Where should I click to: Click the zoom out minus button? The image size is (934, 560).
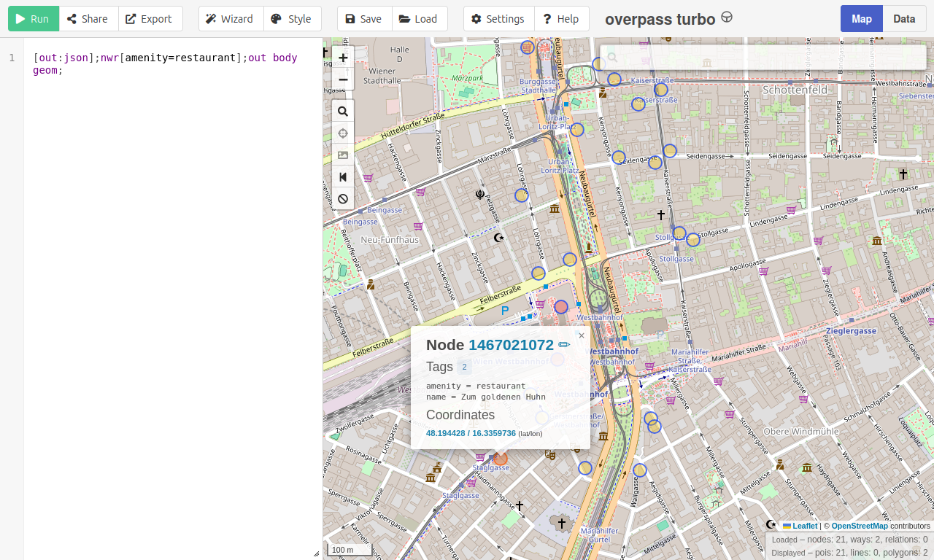pyautogui.click(x=343, y=79)
